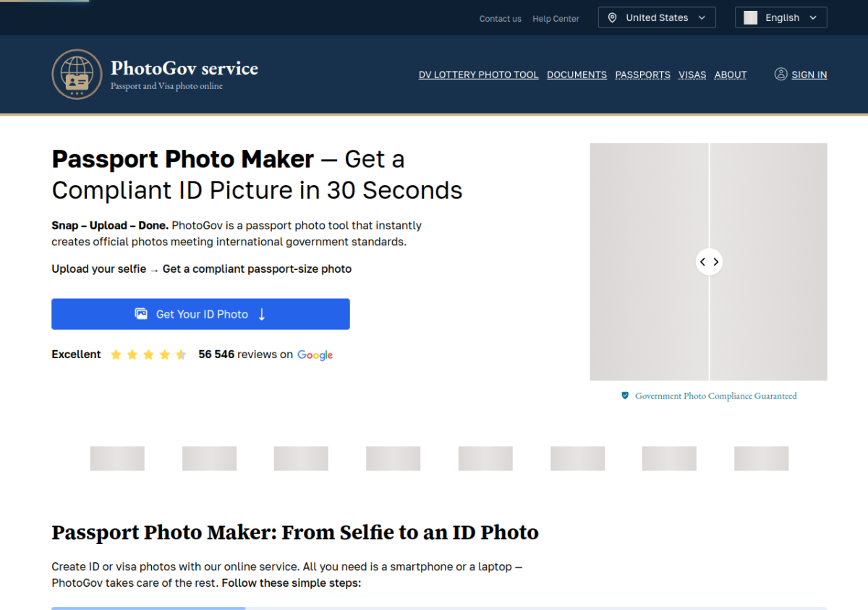Image resolution: width=868 pixels, height=610 pixels.
Task: Click the Google logo next to reviews
Action: coord(315,355)
